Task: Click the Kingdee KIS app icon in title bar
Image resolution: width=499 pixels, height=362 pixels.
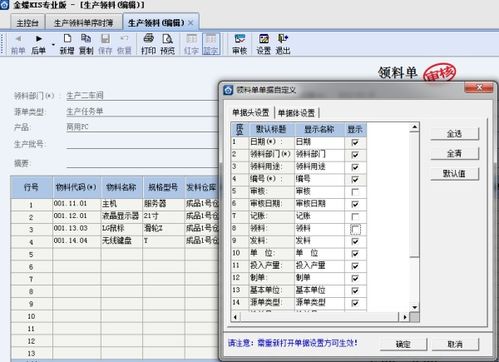Action: 4,5
